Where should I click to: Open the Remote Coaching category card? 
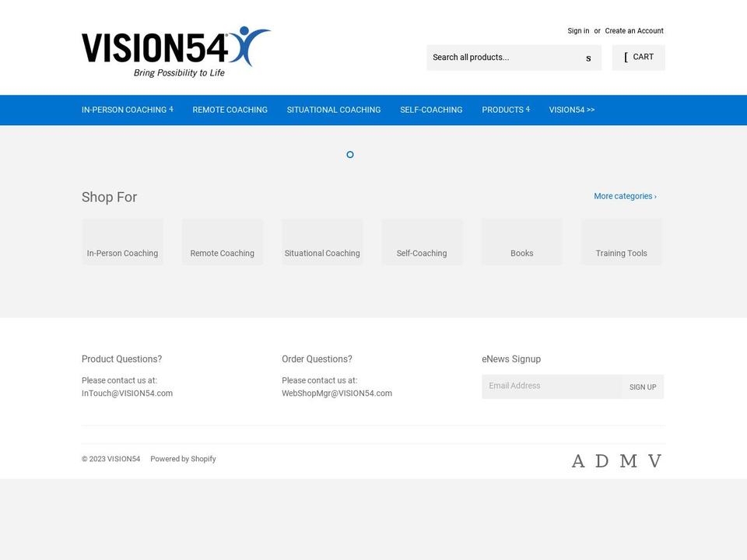coord(223,242)
